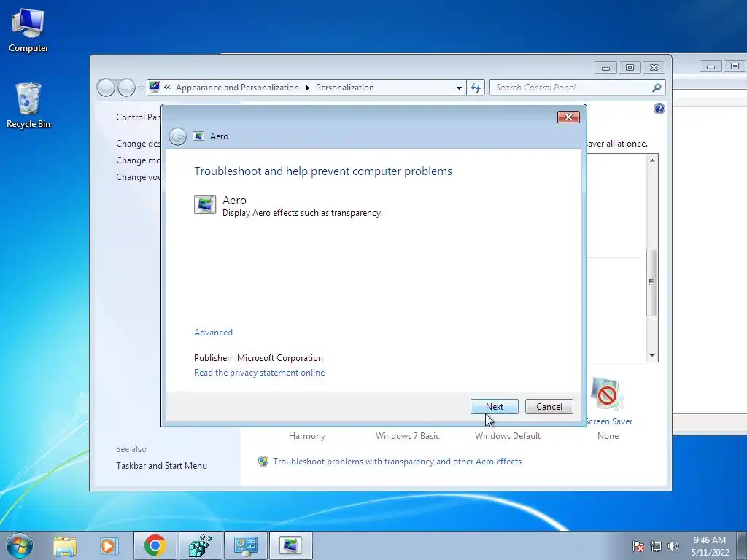The image size is (747, 560).
Task: Select the Windows 7 Basic theme
Action: coord(407,436)
